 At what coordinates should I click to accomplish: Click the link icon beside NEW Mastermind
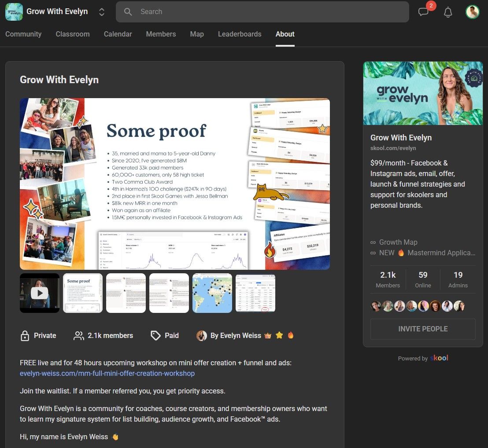(x=373, y=253)
